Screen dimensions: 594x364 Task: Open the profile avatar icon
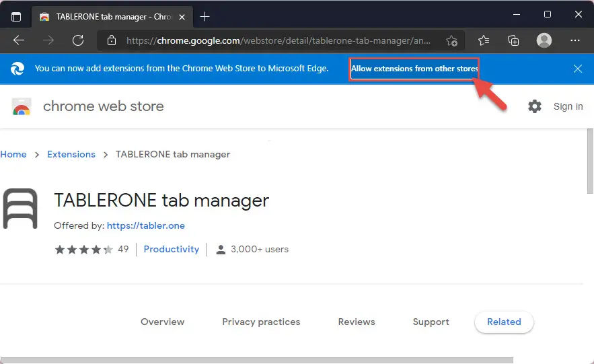[x=544, y=40]
